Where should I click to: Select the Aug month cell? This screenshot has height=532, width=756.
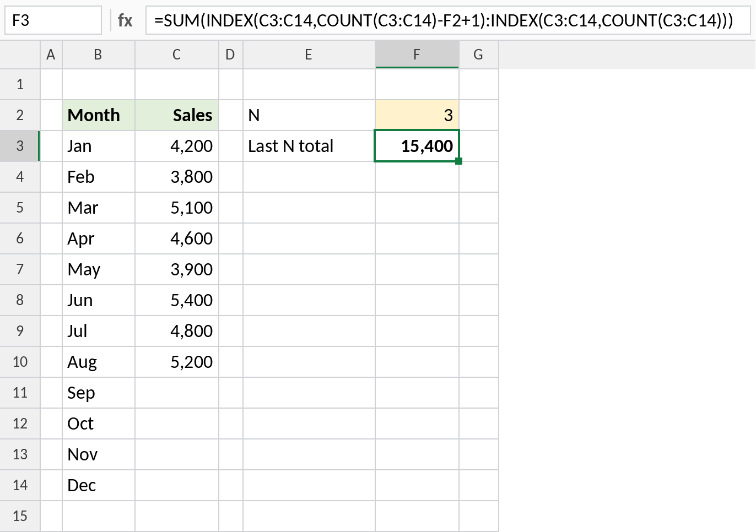click(99, 362)
